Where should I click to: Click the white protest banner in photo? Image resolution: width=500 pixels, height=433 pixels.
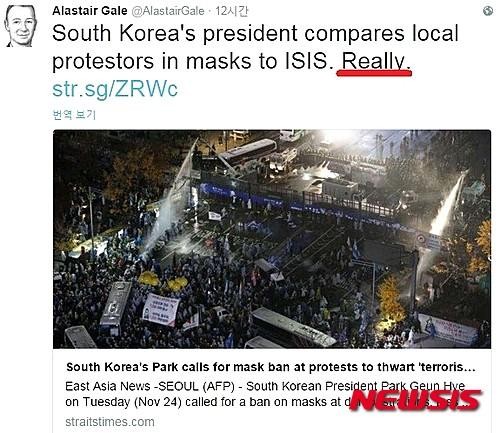(161, 309)
